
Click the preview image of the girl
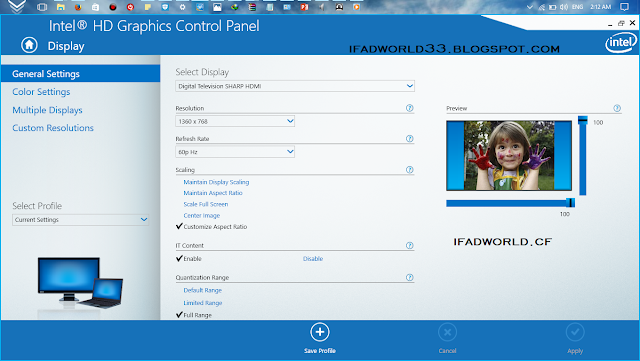tap(509, 156)
